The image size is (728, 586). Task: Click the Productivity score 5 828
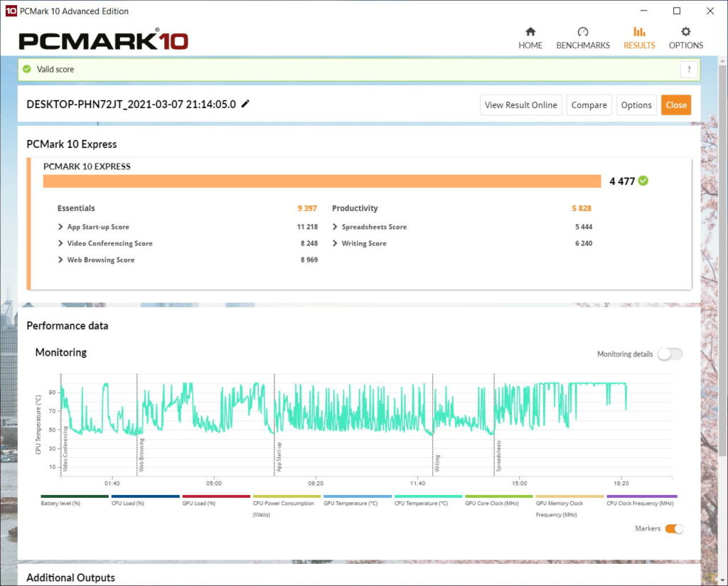(582, 208)
